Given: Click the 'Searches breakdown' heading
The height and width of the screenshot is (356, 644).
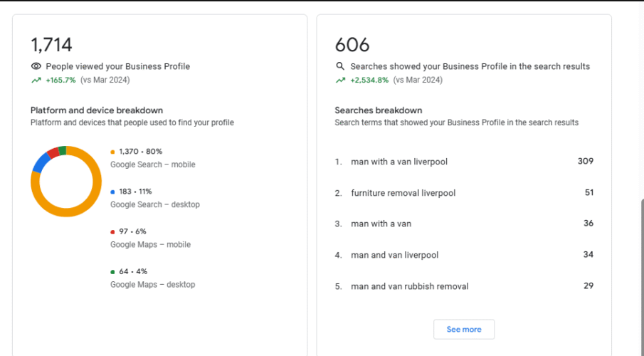Looking at the screenshot, I should pyautogui.click(x=378, y=110).
